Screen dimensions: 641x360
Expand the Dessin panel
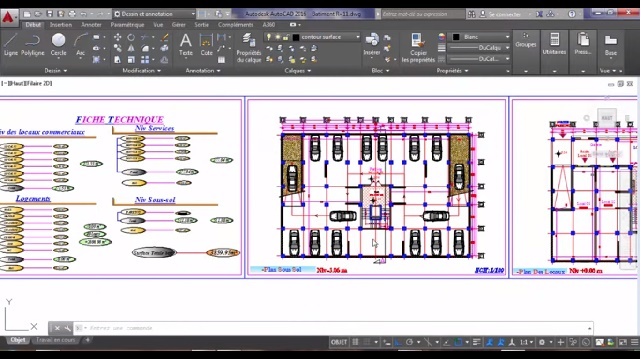(x=56, y=71)
